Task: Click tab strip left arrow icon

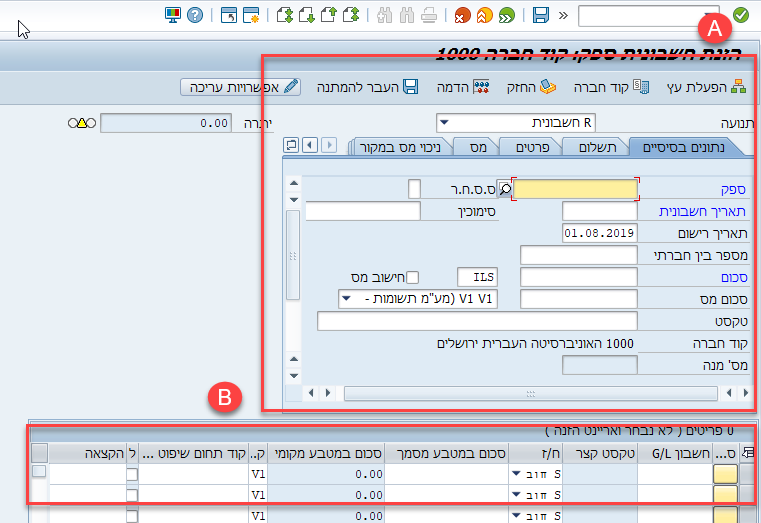Action: point(310,145)
